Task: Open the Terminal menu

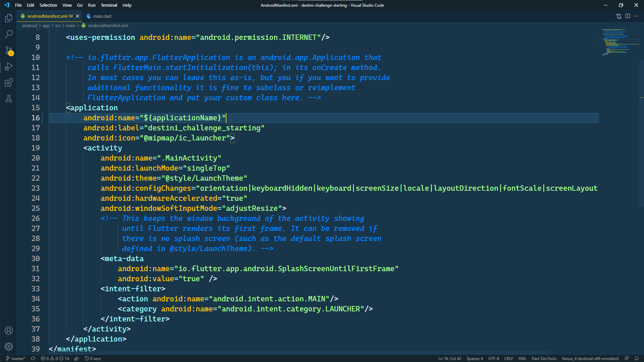Action: (109, 5)
